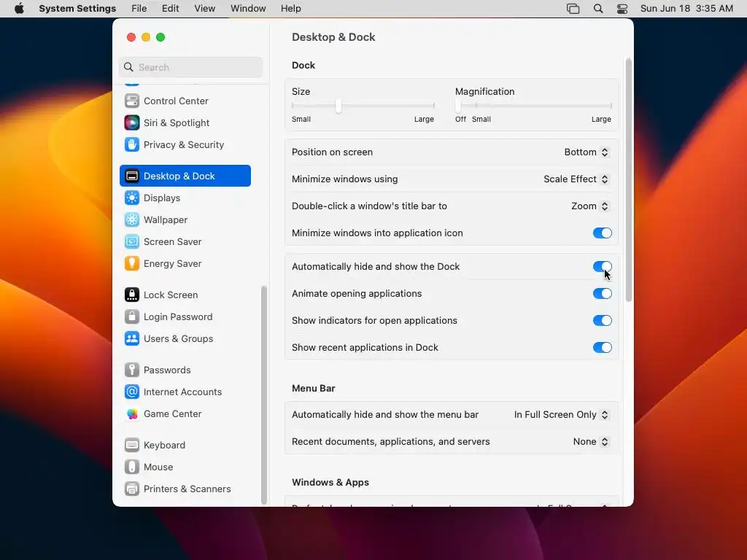Click the Energy Saver lightbulb icon
Image resolution: width=747 pixels, height=560 pixels.
pyautogui.click(x=132, y=264)
